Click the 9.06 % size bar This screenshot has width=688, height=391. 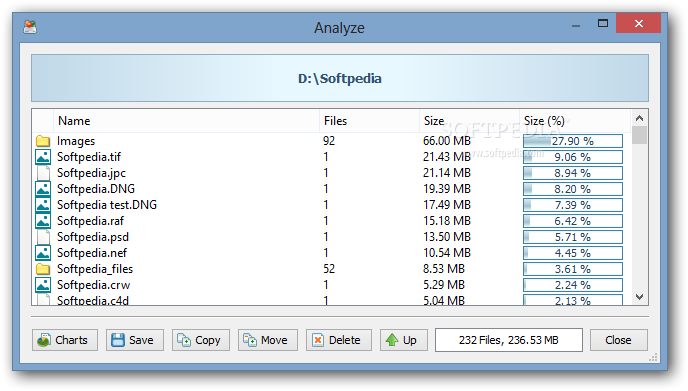(x=573, y=157)
